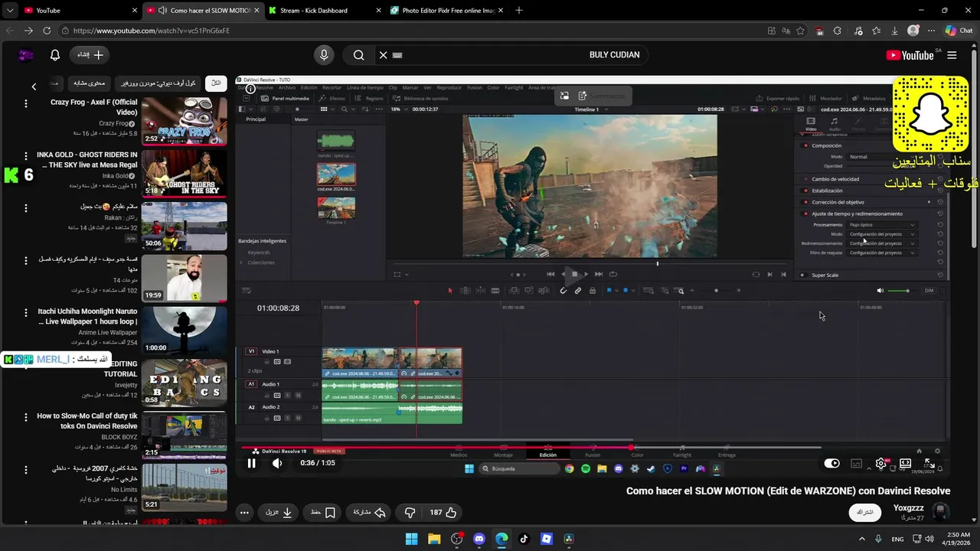Expand the system tray hidden icons chevron
Image resolution: width=980 pixels, height=551 pixels.
861,539
